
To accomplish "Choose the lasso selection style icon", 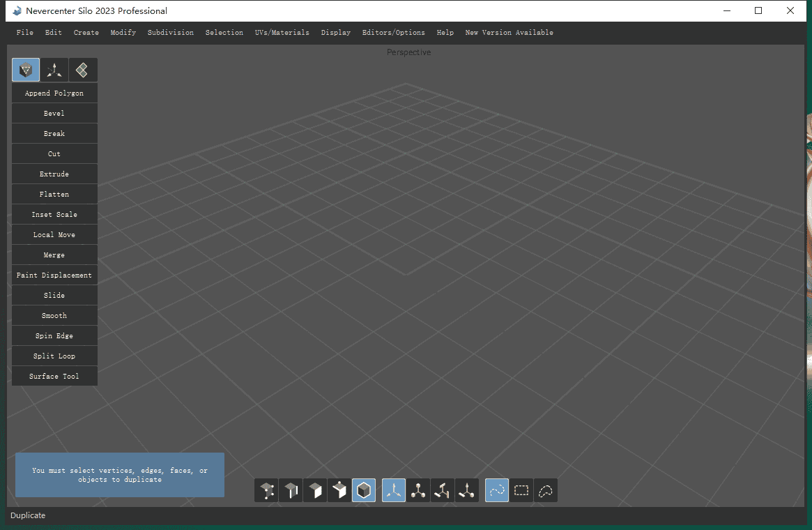I will [546, 491].
